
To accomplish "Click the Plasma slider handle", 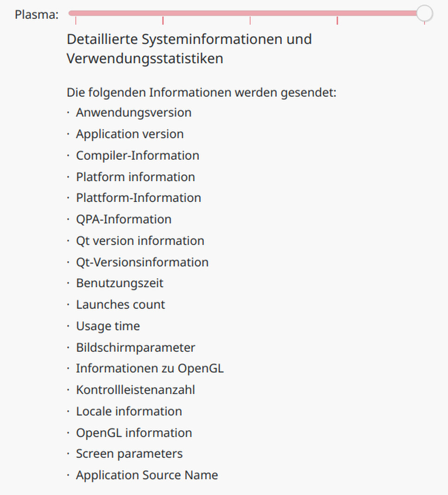I will [424, 13].
